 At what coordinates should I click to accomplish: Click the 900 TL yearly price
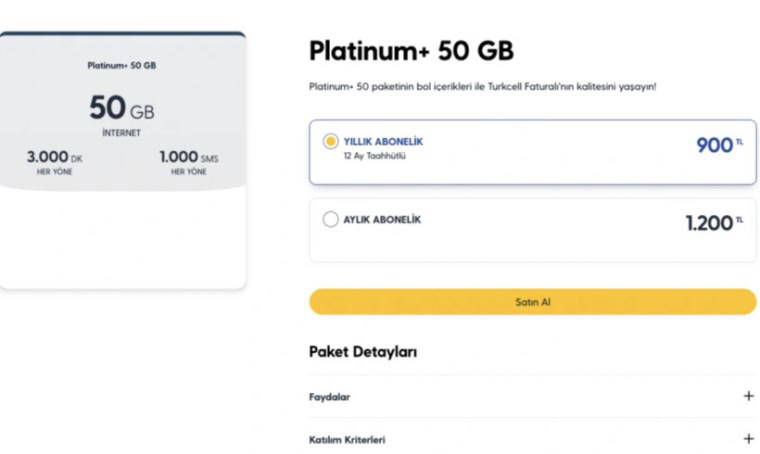[718, 146]
